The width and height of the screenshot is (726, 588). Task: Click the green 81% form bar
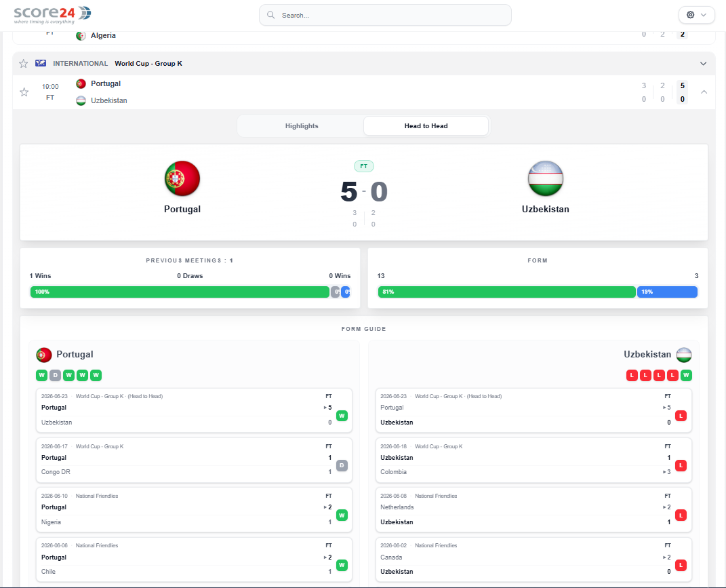click(506, 292)
